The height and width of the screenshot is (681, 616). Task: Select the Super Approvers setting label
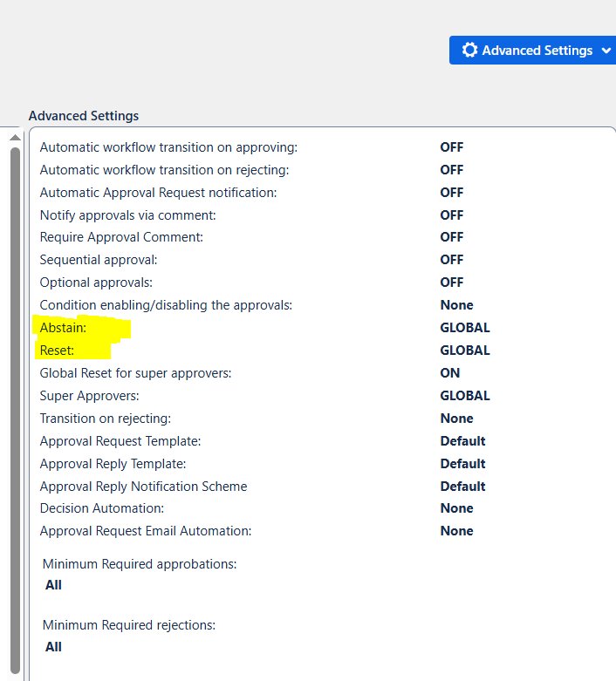(89, 396)
